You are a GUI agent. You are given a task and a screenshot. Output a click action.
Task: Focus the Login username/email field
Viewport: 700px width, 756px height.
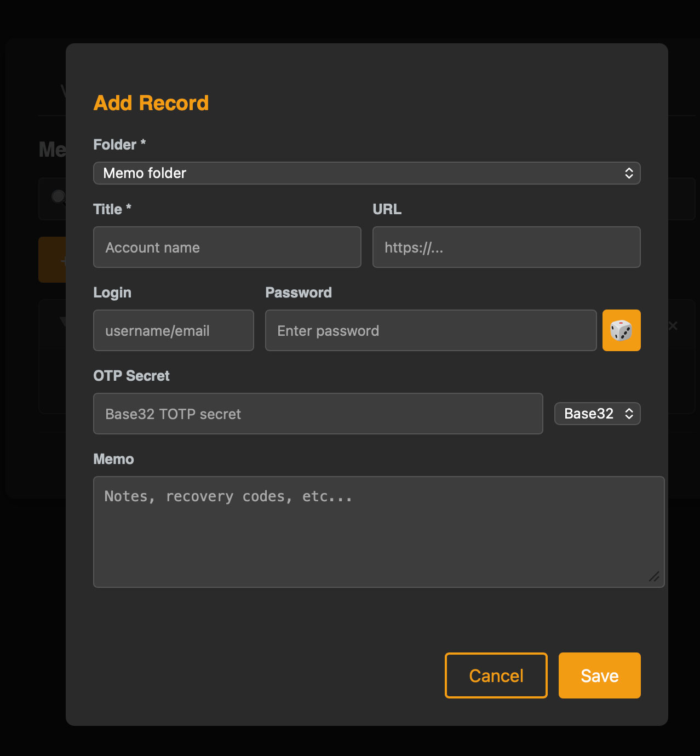[x=173, y=330]
